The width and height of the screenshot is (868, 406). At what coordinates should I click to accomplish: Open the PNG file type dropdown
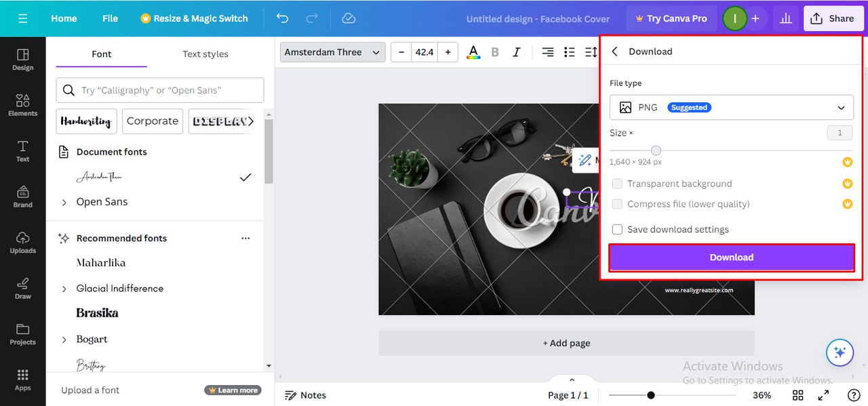click(x=732, y=108)
